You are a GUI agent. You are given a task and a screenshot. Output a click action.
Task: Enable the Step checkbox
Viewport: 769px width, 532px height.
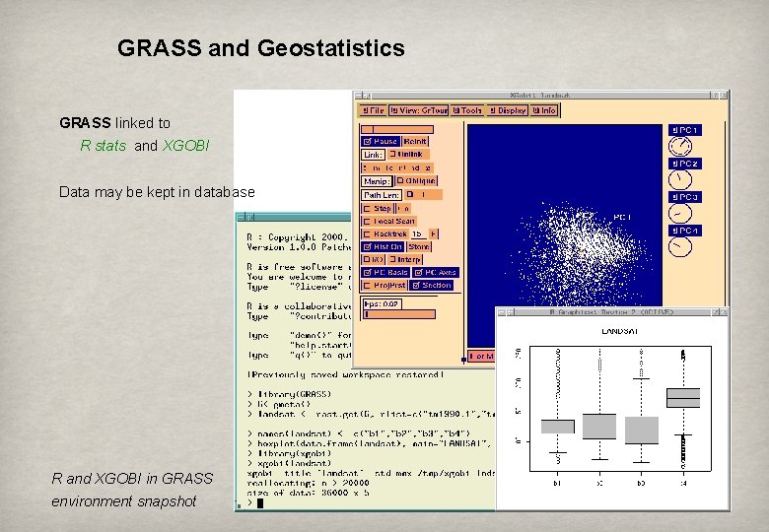pyautogui.click(x=377, y=209)
